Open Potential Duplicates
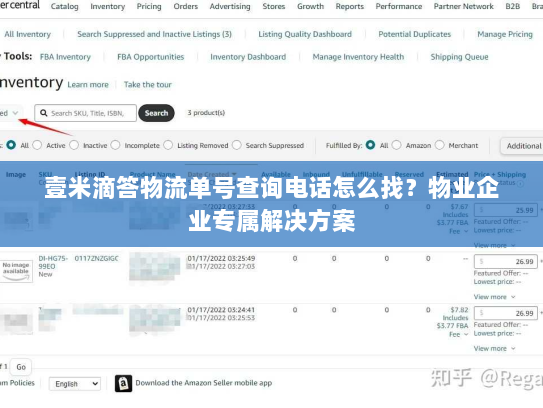The height and width of the screenshot is (408, 543). [415, 34]
